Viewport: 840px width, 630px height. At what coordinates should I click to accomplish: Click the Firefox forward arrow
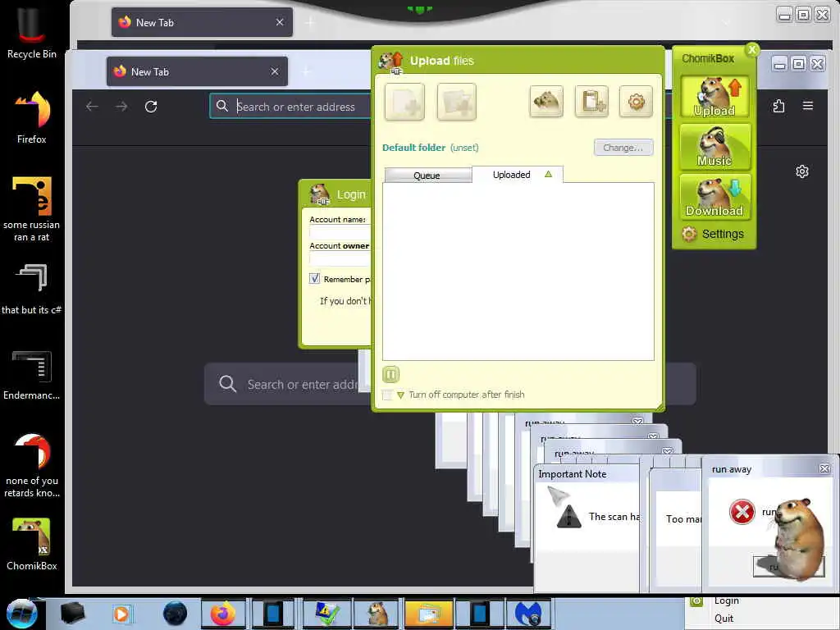[121, 107]
